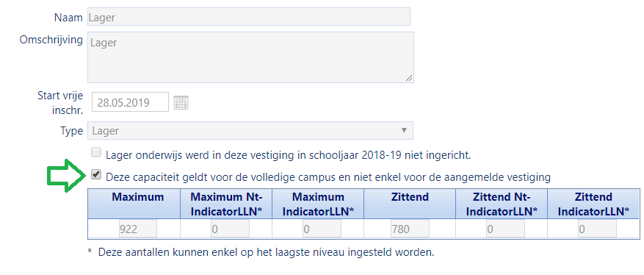The height and width of the screenshot is (275, 644).
Task: Toggle the full campus capacity checkbox
Action: pos(95,175)
